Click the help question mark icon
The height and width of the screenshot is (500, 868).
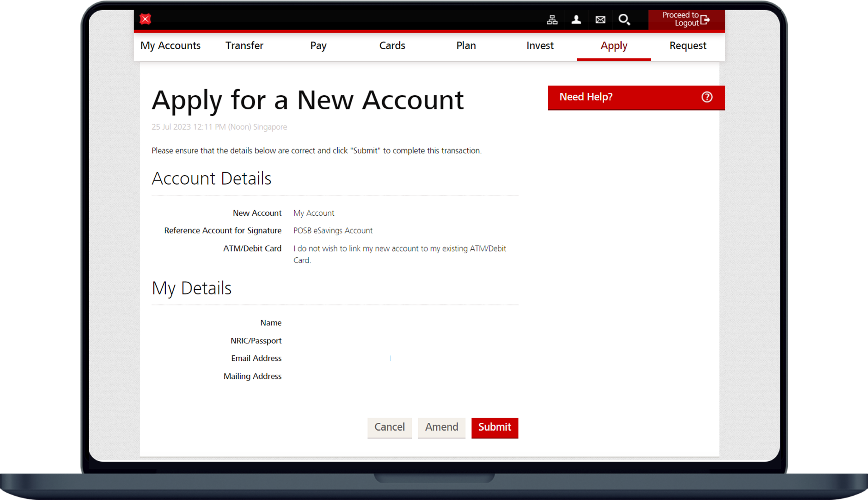[707, 97]
